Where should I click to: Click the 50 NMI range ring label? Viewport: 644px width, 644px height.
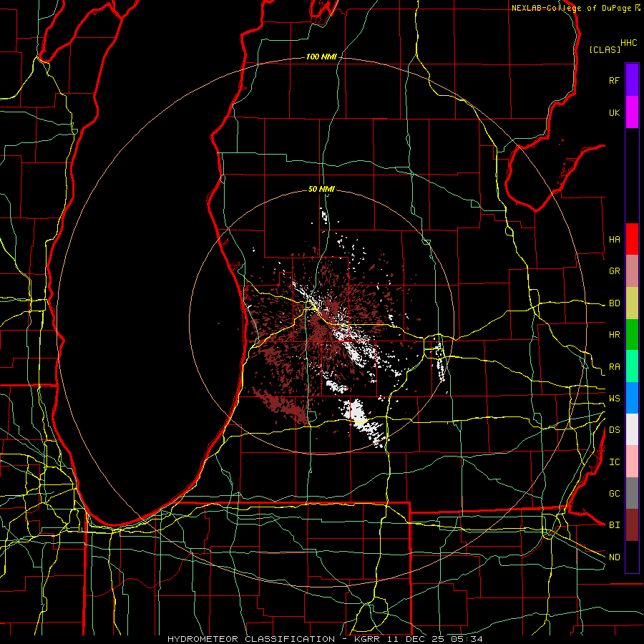coord(321,189)
